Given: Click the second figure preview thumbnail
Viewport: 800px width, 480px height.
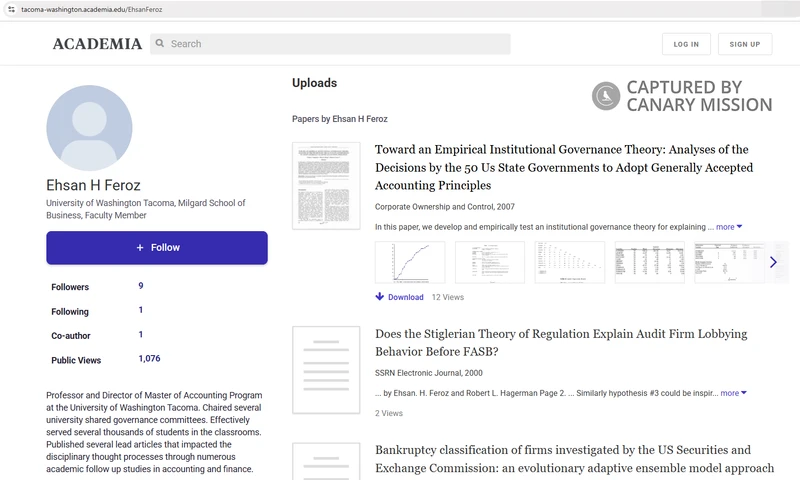Looking at the screenshot, I should pos(490,262).
